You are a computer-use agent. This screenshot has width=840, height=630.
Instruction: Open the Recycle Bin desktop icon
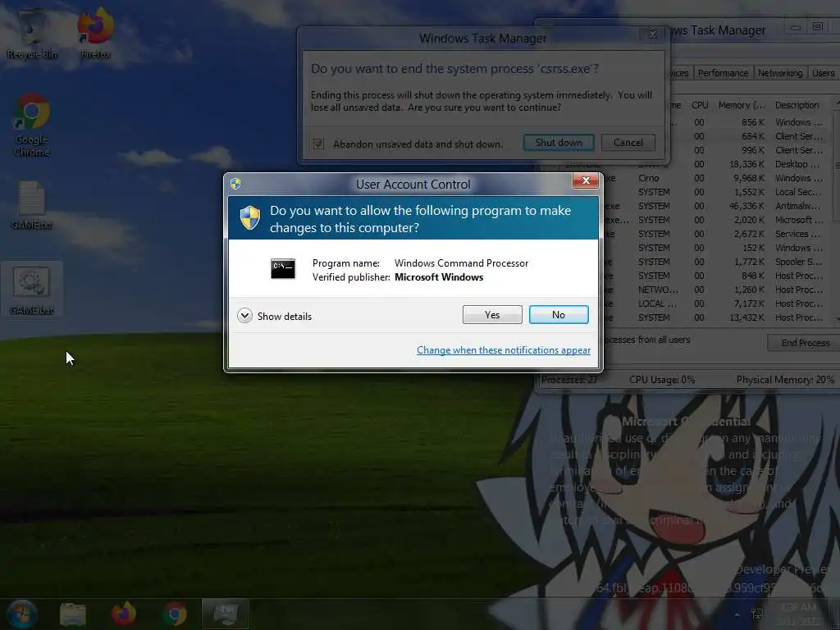32,33
